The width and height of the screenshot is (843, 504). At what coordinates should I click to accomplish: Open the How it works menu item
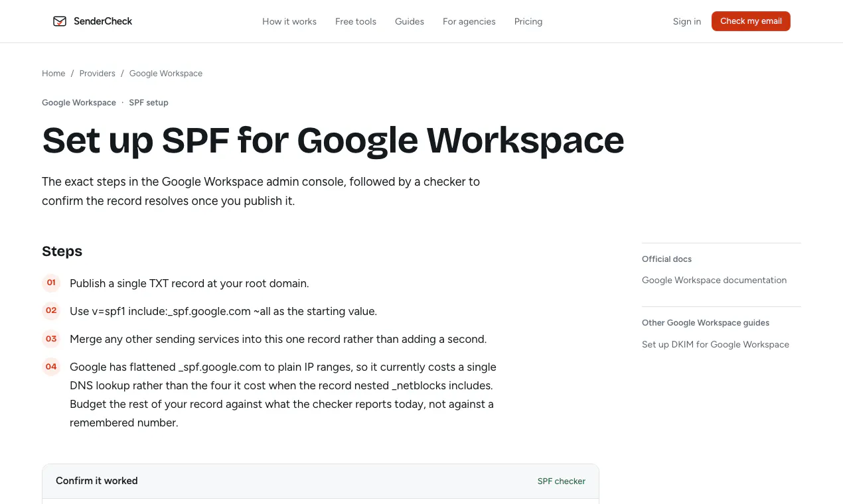tap(289, 21)
